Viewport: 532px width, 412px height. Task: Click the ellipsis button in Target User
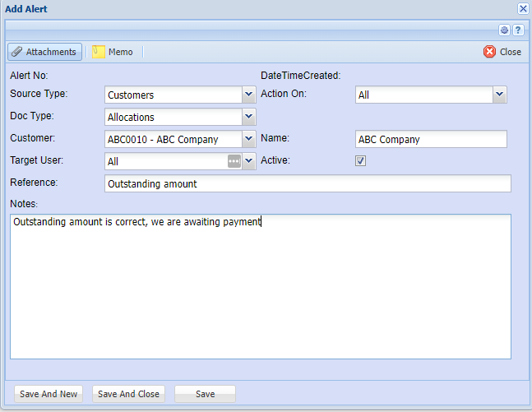tap(234, 162)
